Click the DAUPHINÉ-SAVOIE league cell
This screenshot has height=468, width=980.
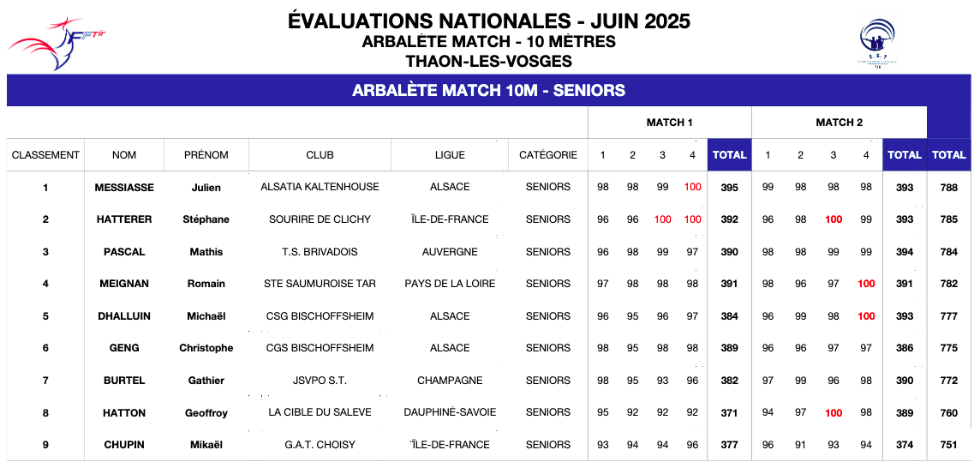(450, 412)
